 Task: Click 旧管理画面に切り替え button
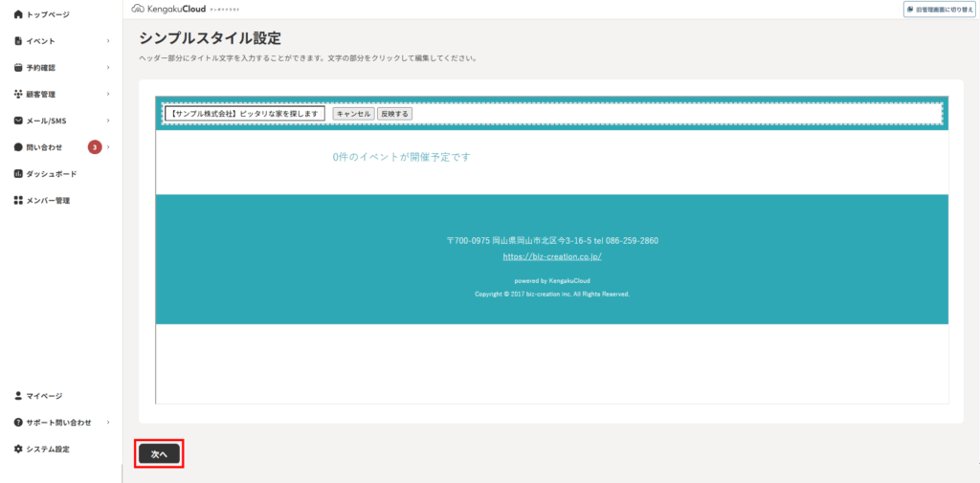pos(940,10)
